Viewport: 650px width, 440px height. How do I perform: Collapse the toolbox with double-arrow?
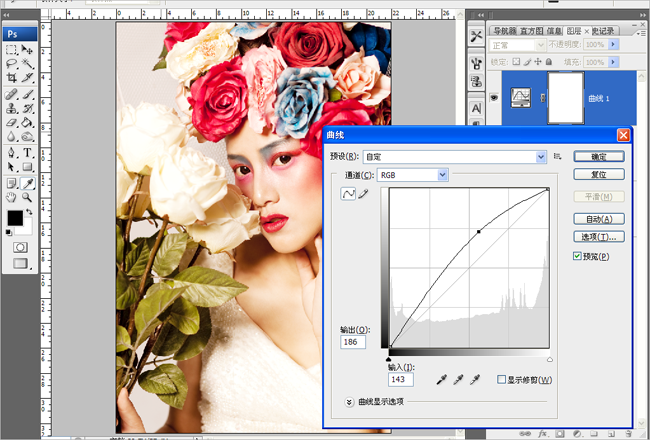7,15
